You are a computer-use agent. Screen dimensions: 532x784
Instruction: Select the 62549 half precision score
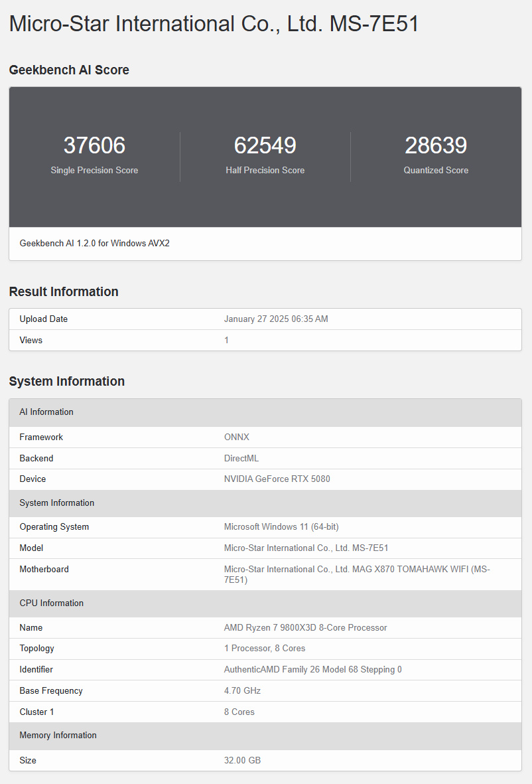click(x=265, y=145)
